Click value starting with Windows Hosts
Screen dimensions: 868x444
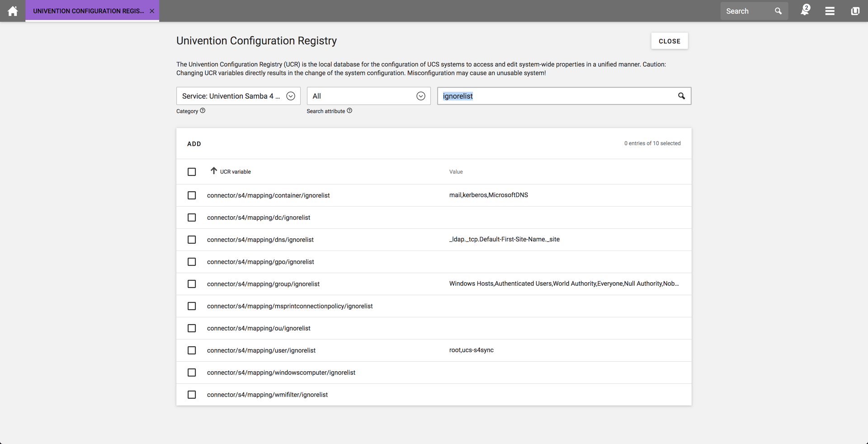click(564, 283)
